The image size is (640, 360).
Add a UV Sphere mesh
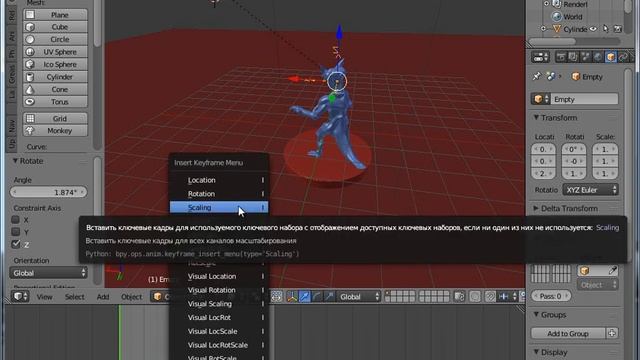click(x=55, y=52)
